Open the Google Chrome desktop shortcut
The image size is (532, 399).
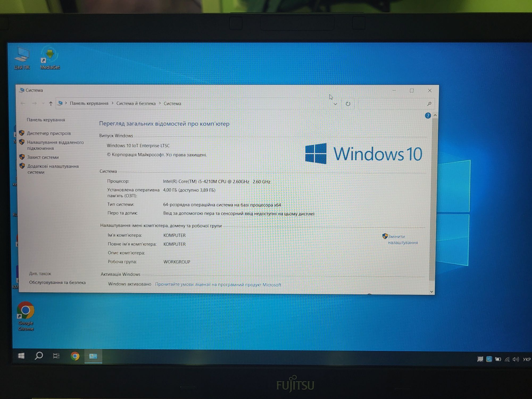click(x=26, y=316)
